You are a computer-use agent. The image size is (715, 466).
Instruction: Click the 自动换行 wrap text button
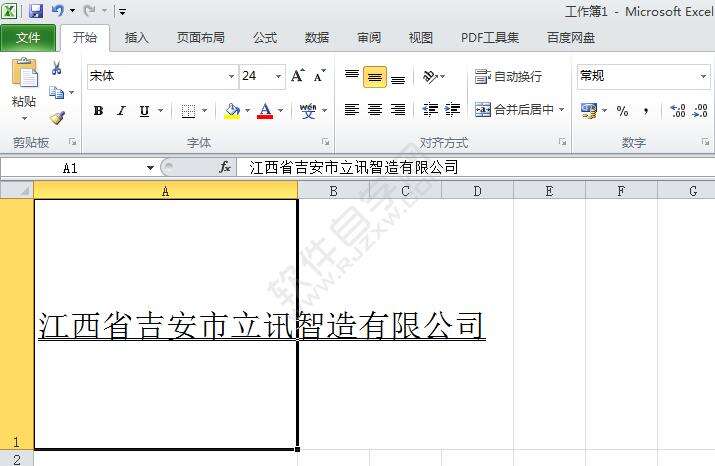pos(508,77)
